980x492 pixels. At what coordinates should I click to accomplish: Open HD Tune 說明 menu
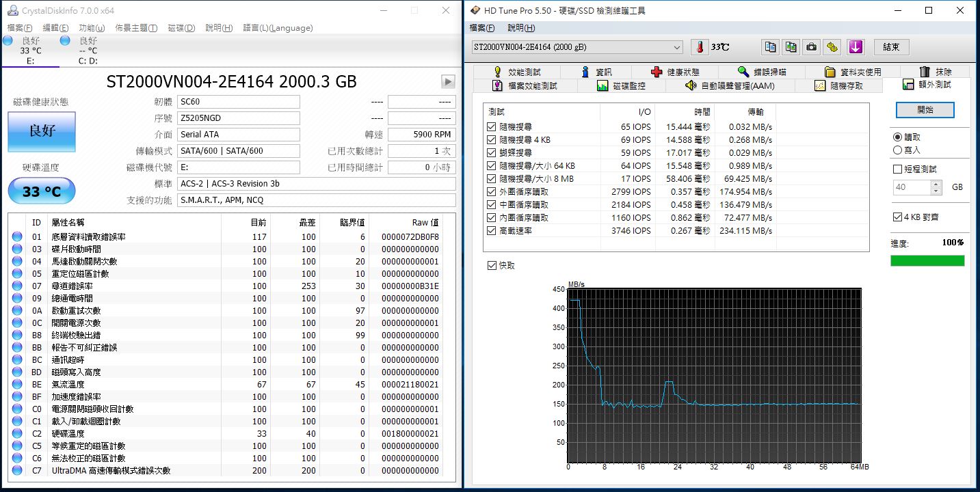click(521, 28)
